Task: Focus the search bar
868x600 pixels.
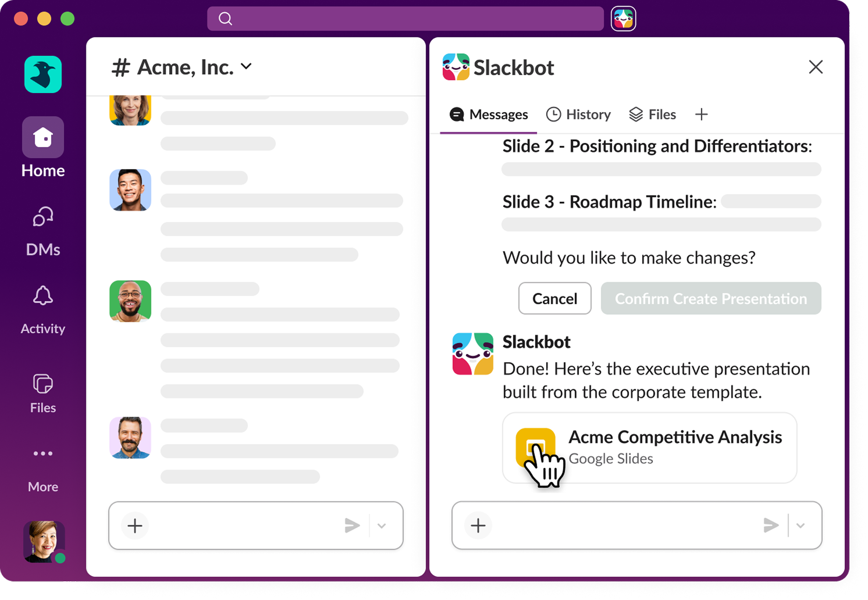Action: click(405, 18)
